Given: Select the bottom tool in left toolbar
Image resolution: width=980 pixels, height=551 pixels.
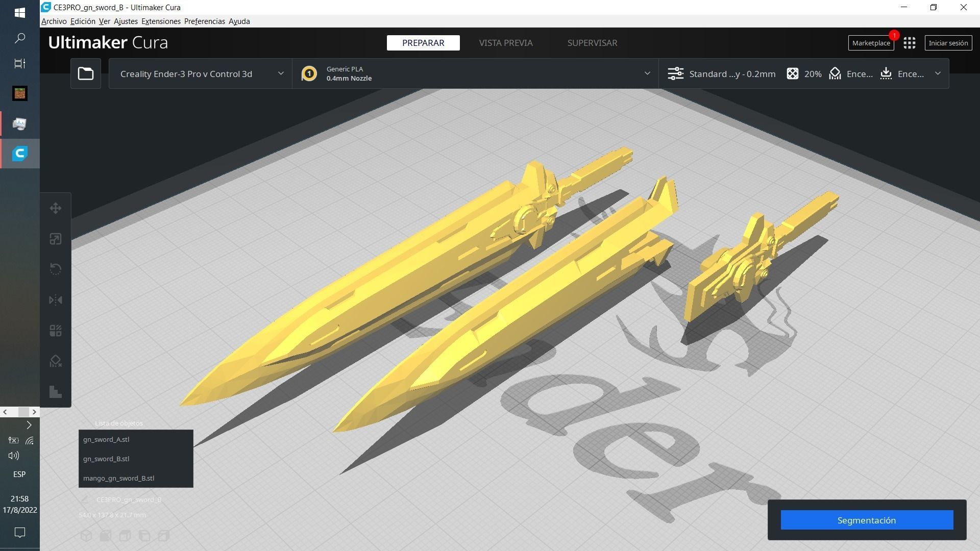Looking at the screenshot, I should click(56, 392).
